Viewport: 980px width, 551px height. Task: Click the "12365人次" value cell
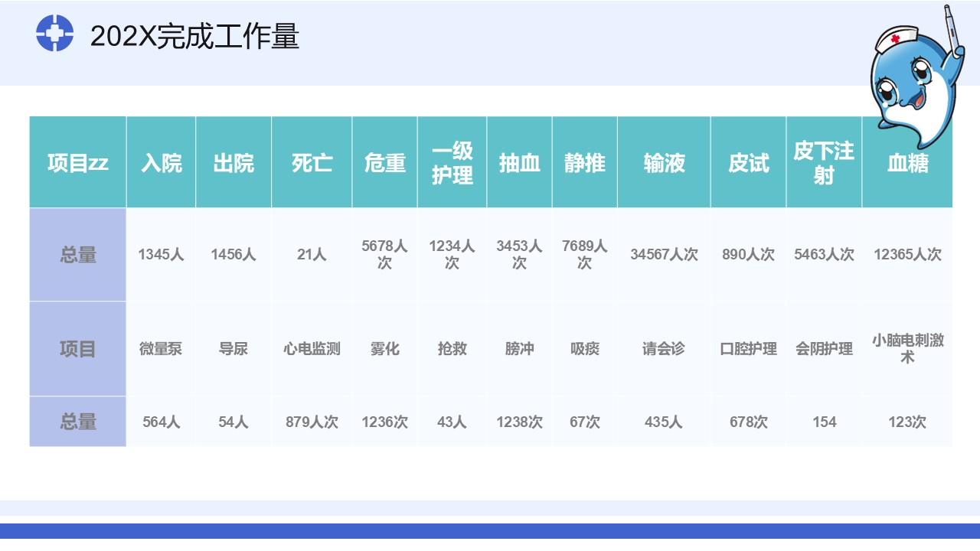[x=907, y=255]
